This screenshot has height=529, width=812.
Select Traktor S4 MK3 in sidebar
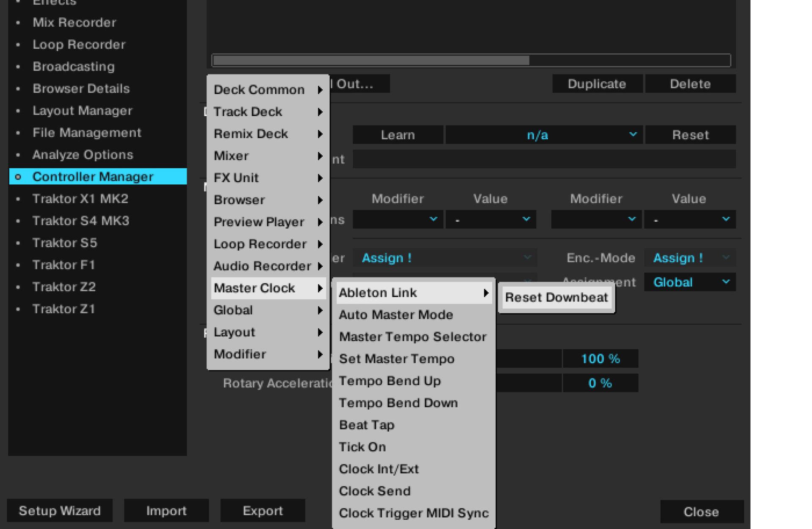coord(98,220)
